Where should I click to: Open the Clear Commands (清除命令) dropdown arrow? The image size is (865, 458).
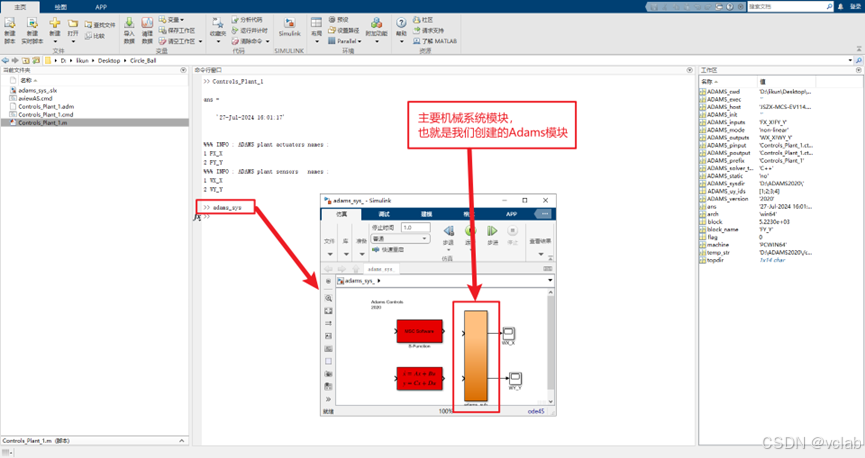[x=268, y=41]
